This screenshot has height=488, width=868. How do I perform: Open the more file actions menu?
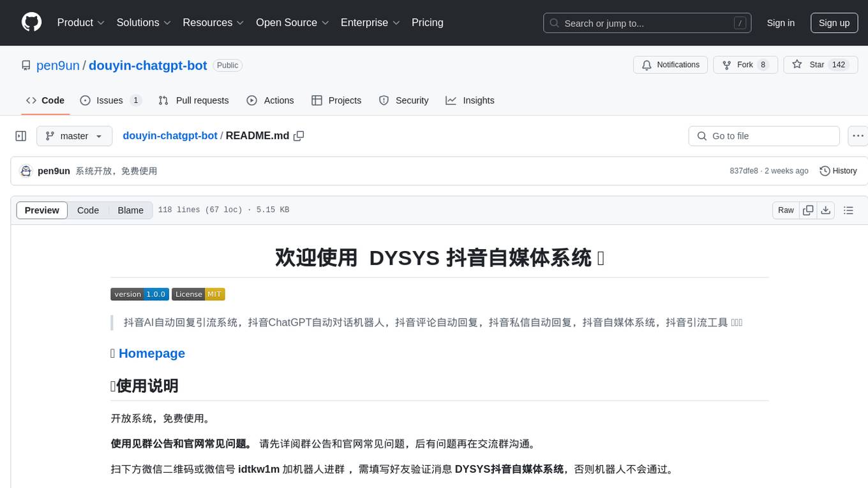858,136
